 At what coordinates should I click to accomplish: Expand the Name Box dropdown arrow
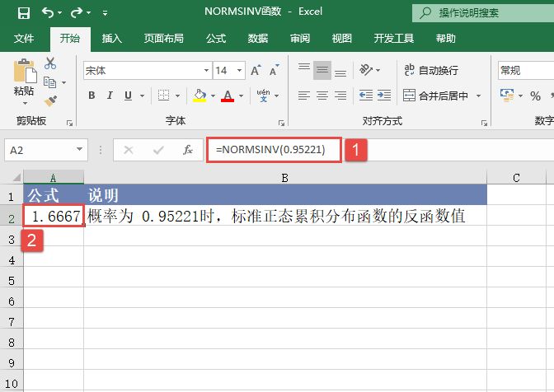click(80, 150)
